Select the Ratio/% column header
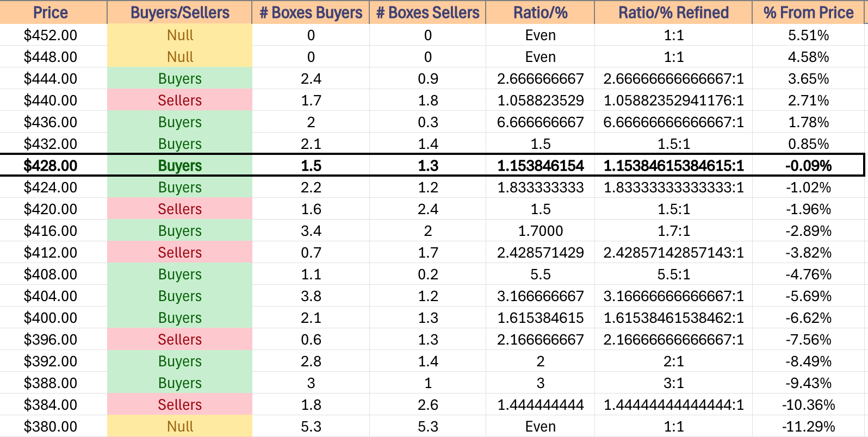 tap(541, 13)
